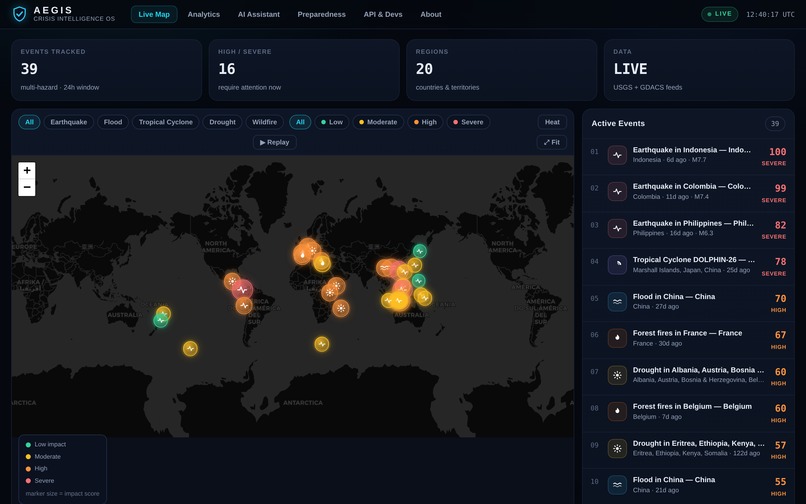806x504 pixels.
Task: Open the Live Map tab
Action: click(154, 14)
